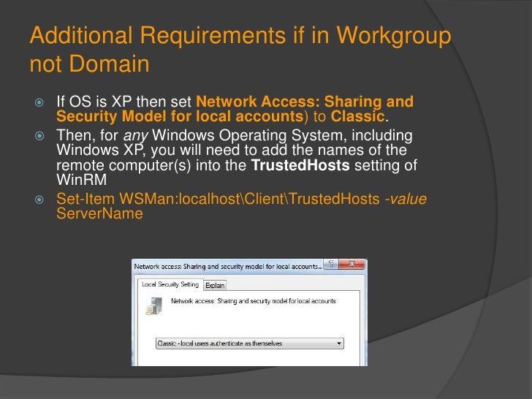Expand the Classic local users dropdown
Viewport: 532px width, 399px height.
coord(250,343)
